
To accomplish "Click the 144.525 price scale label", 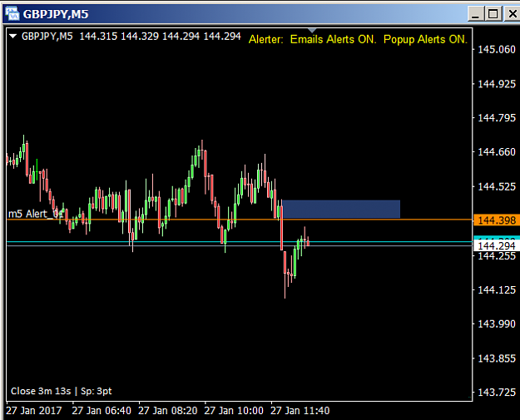I will 497,186.
